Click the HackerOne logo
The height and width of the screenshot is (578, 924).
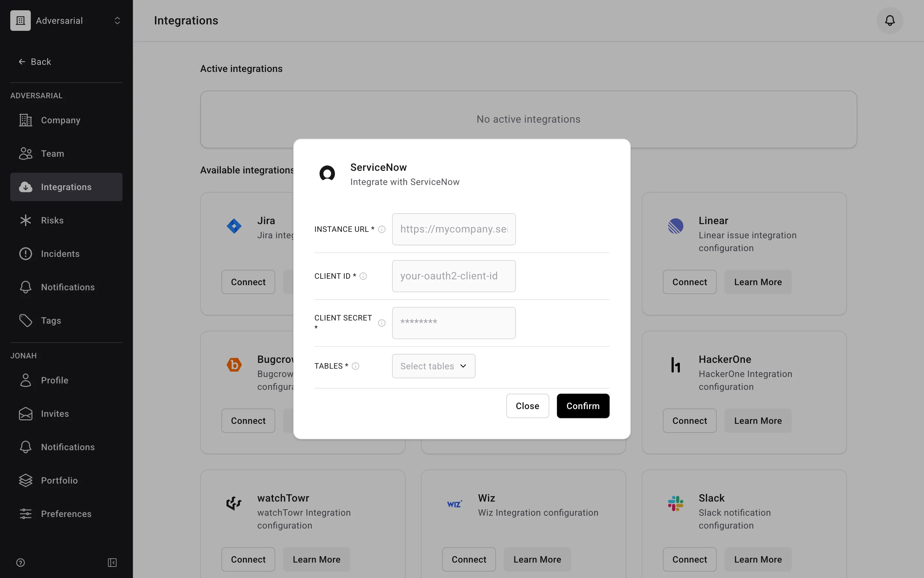pos(675,365)
